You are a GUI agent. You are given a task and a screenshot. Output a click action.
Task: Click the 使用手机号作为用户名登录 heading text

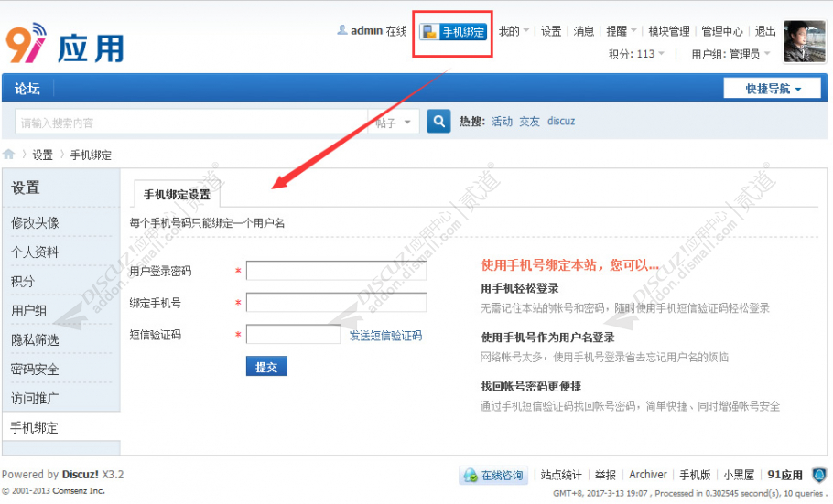tap(547, 338)
